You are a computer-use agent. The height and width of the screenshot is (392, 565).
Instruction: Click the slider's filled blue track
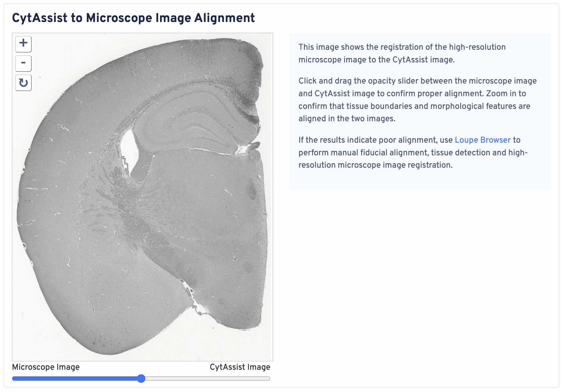[x=74, y=379]
